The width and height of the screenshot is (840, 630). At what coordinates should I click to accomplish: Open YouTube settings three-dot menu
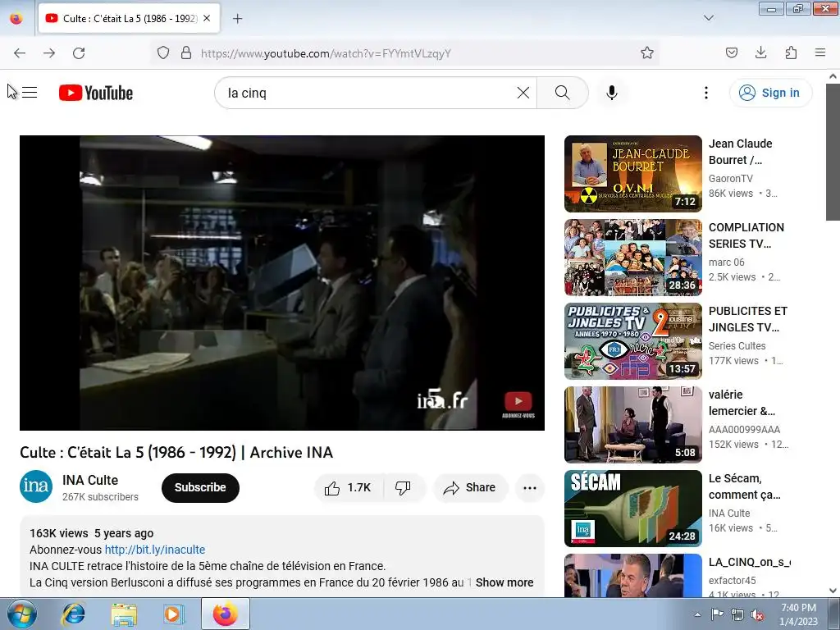(706, 93)
